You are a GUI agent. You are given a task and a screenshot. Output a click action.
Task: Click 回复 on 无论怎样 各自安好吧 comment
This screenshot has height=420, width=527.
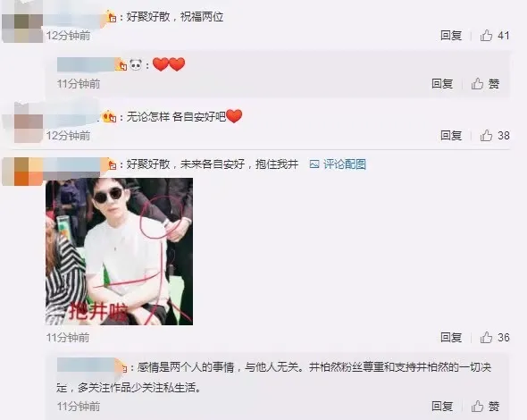coord(451,136)
